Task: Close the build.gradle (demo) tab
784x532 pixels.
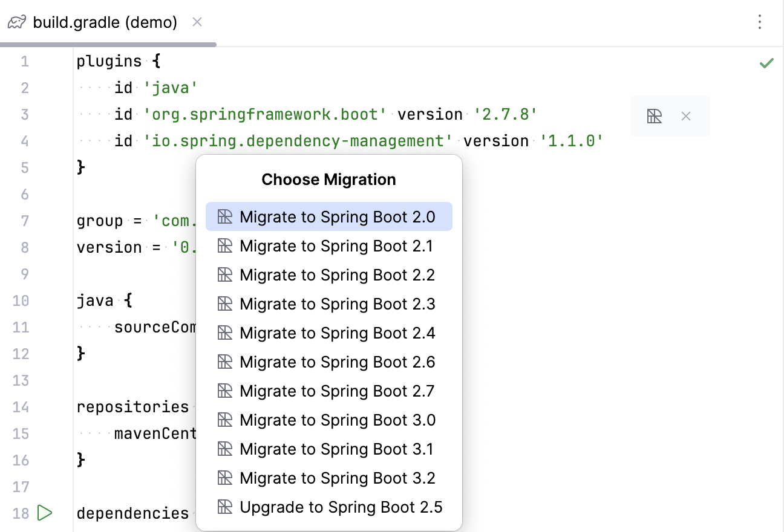Action: (197, 22)
